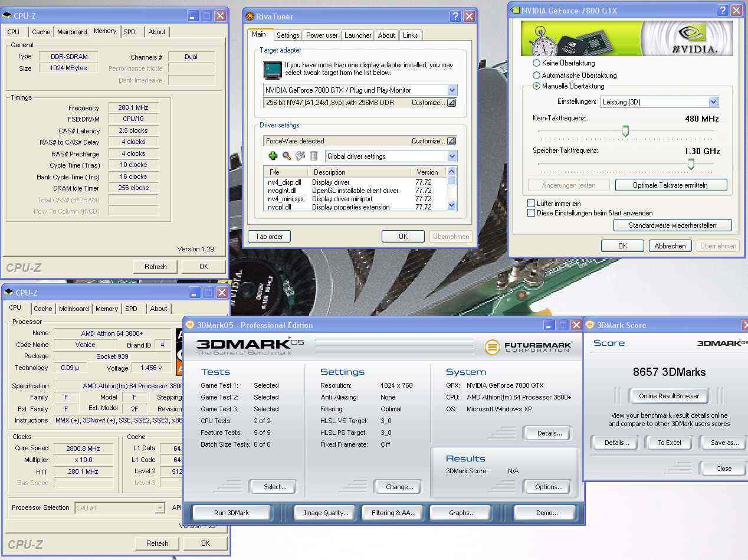Open the Launcher tab in RivaTuner
Viewport: 748px width, 560px height.
pyautogui.click(x=358, y=35)
